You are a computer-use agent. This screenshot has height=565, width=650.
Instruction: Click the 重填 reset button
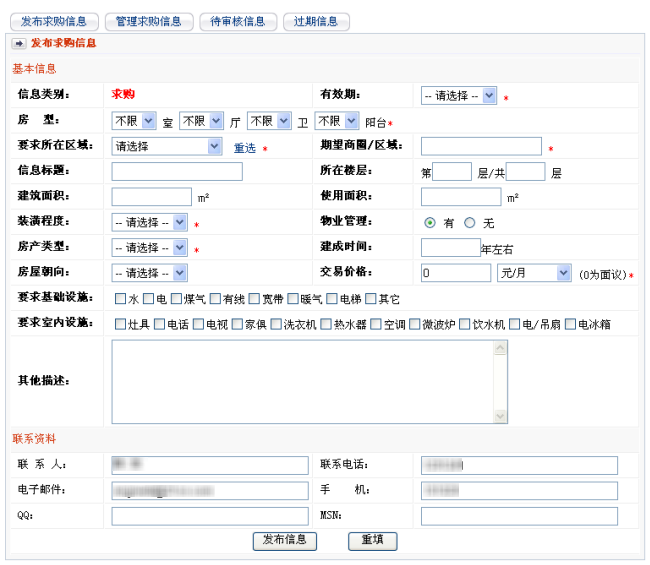[373, 541]
